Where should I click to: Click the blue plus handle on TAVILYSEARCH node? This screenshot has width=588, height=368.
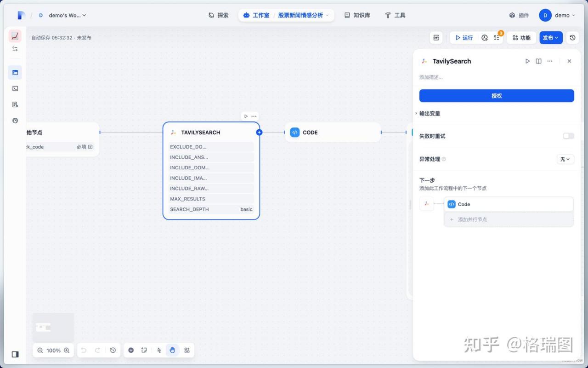coord(259,132)
